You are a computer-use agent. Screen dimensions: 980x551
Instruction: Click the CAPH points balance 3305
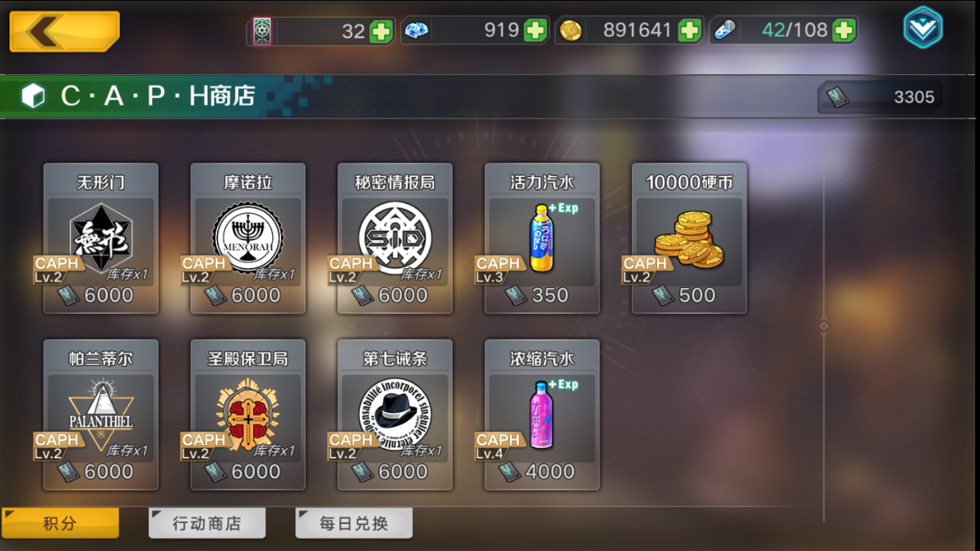880,97
